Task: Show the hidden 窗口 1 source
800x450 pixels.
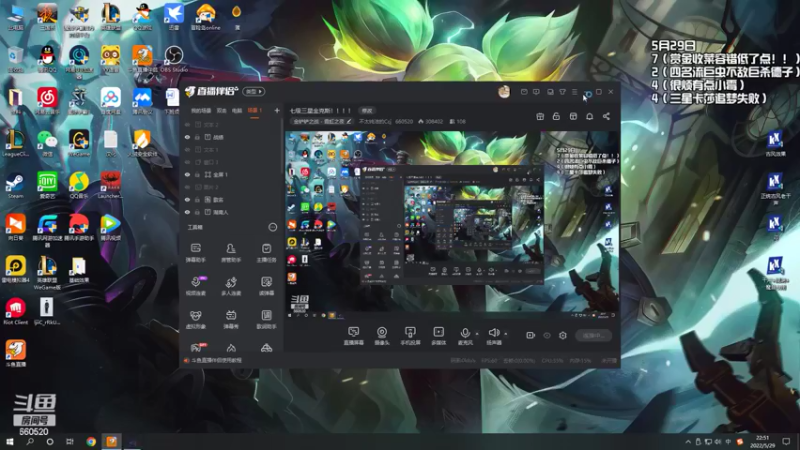Action: pyautogui.click(x=187, y=162)
